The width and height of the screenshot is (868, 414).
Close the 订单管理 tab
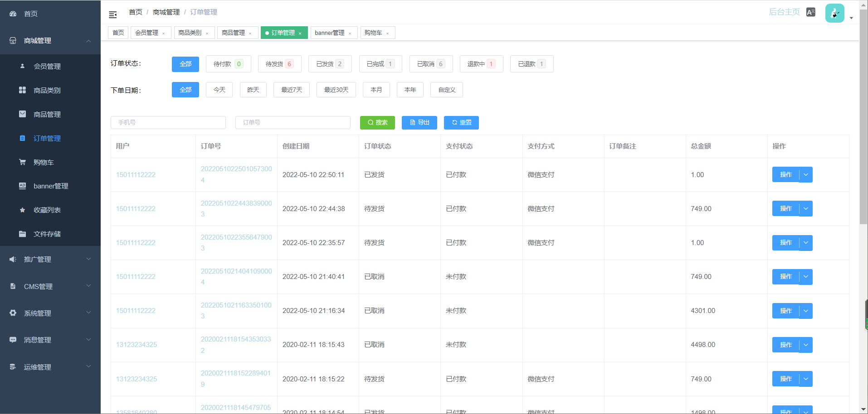tap(300, 33)
